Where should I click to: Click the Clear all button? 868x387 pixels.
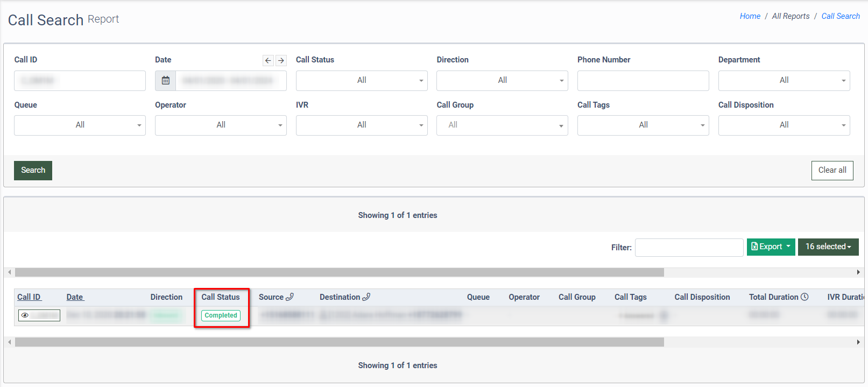[832, 171]
